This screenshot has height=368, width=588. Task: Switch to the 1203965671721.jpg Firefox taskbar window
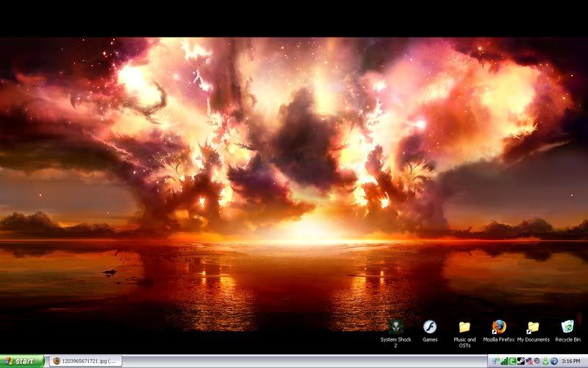point(85,361)
